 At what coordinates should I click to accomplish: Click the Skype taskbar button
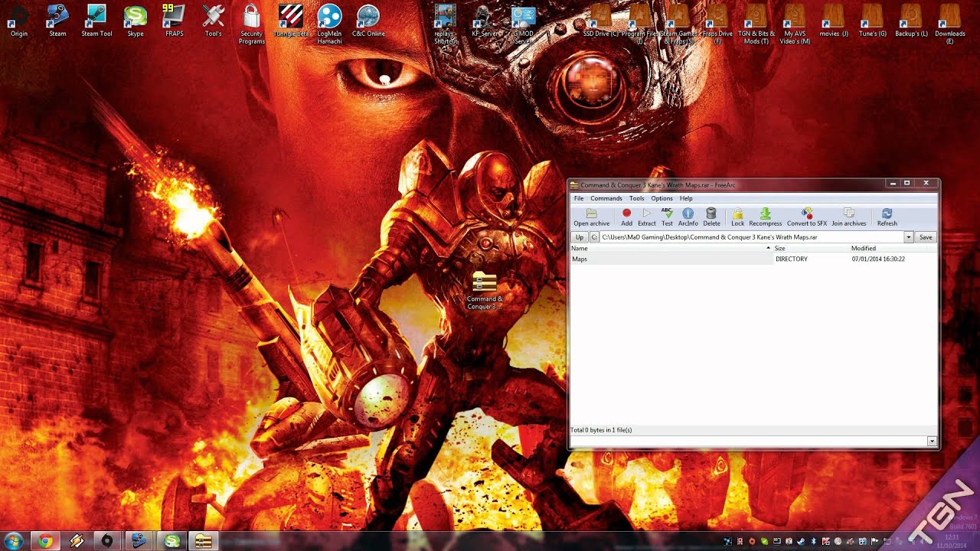(172, 541)
